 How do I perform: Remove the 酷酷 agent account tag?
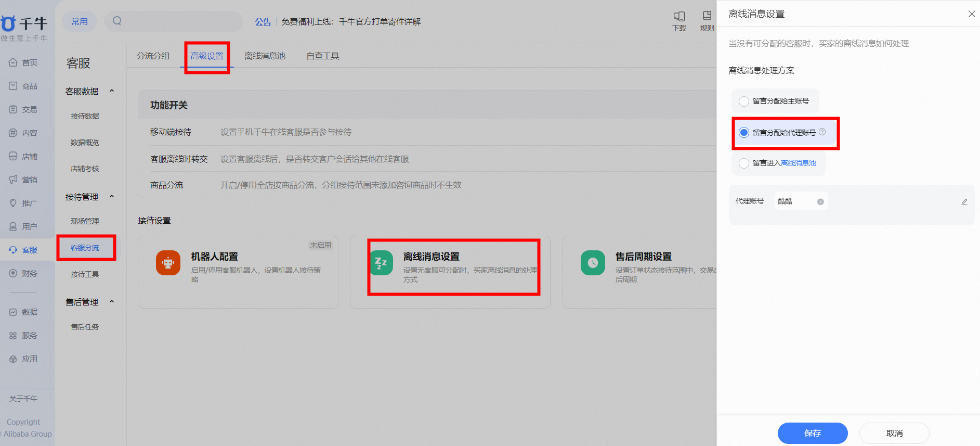point(820,202)
